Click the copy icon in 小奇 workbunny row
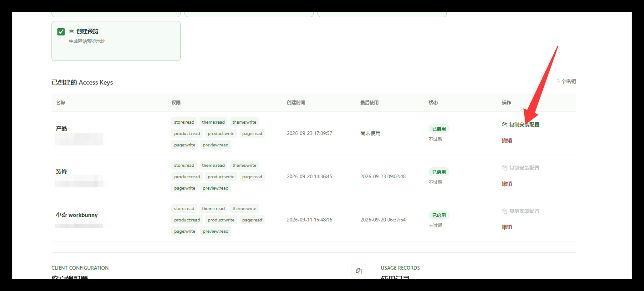Screen dimensions: 644x291 pyautogui.click(x=505, y=211)
